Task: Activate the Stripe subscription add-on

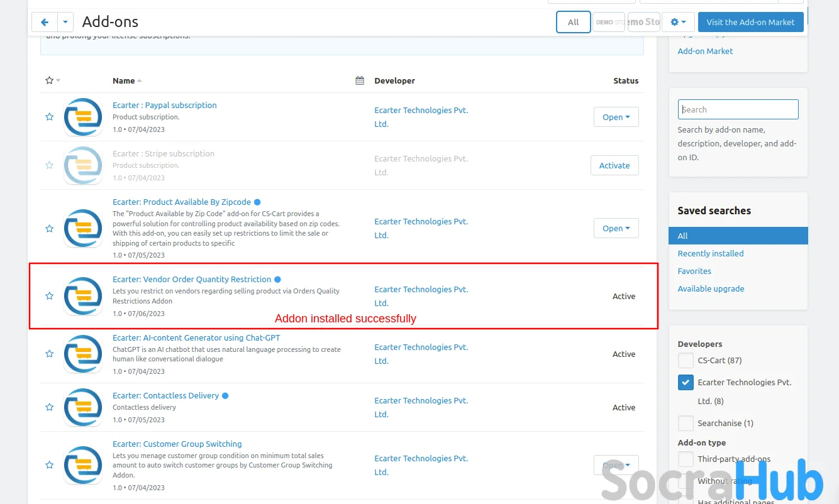Action: tap(614, 165)
